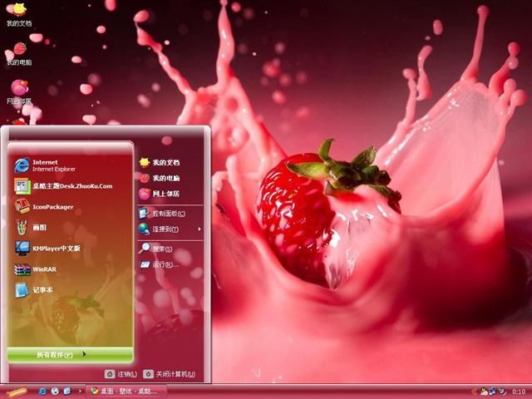Open the 我的电脑 strawberry desktop icon
The height and width of the screenshot is (399, 532).
pyautogui.click(x=19, y=53)
